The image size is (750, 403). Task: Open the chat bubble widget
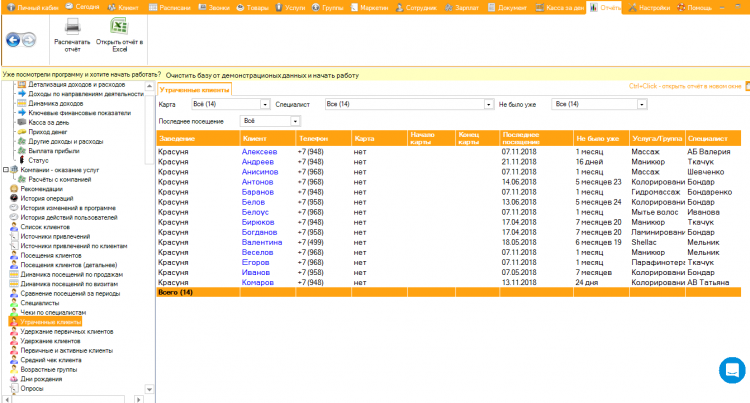(733, 369)
